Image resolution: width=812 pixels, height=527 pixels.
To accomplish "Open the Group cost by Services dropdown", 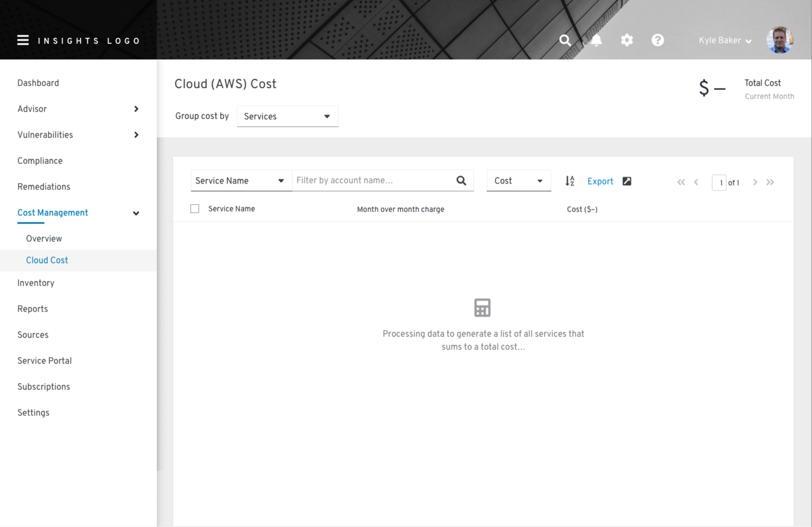I will point(288,116).
